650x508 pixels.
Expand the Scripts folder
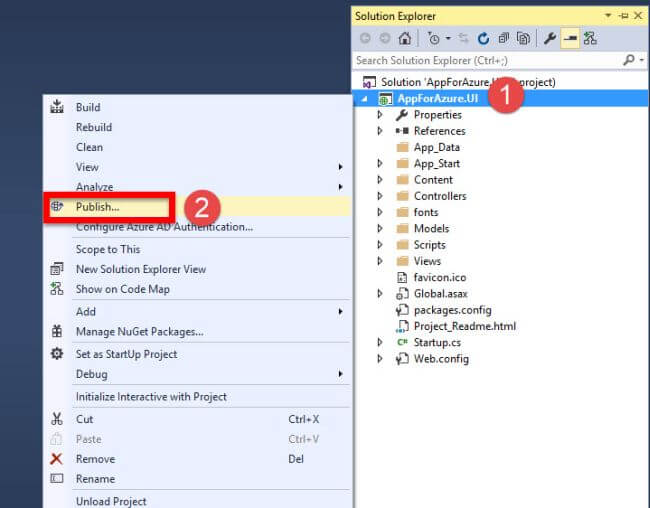point(380,245)
